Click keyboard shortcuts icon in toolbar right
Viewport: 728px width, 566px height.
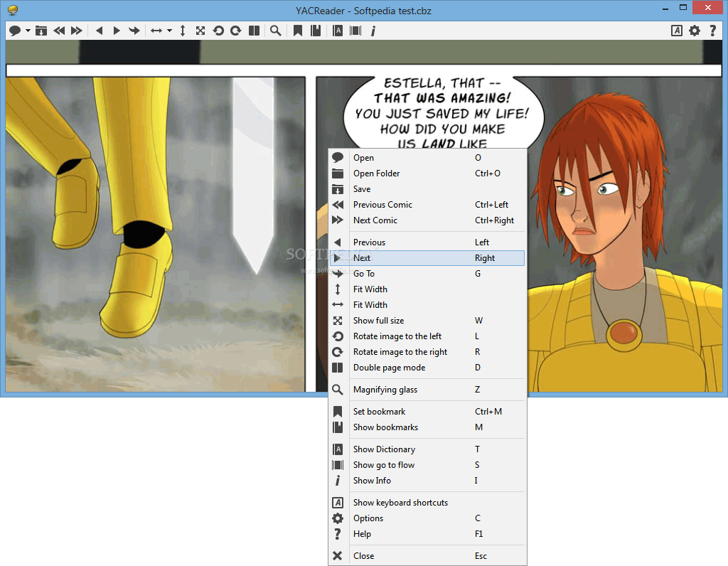click(677, 31)
